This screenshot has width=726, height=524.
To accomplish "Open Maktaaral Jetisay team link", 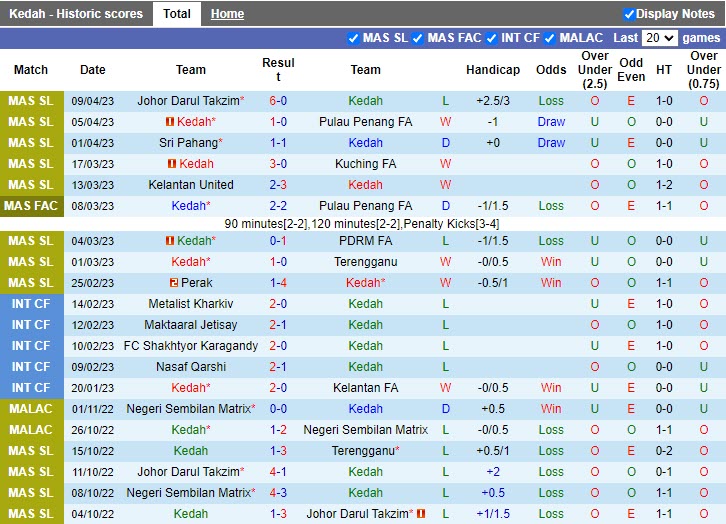I will [191, 324].
